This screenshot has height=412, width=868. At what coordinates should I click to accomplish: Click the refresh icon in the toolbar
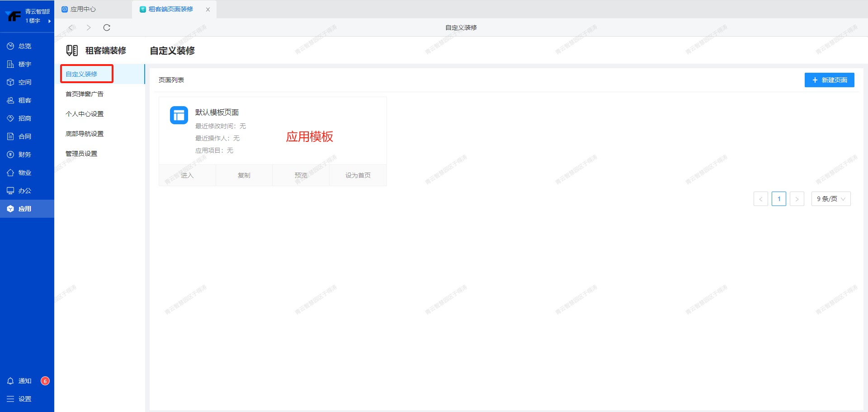coord(107,28)
